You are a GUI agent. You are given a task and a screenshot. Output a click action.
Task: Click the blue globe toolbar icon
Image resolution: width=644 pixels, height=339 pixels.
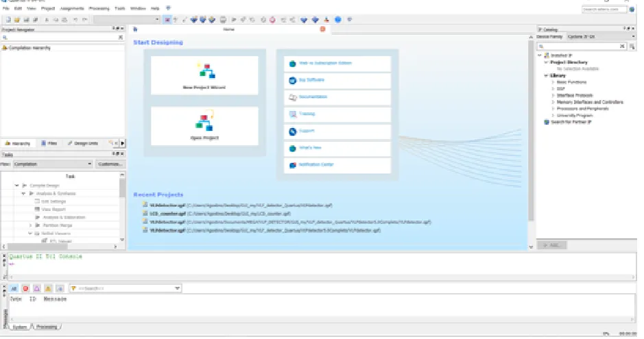337,20
